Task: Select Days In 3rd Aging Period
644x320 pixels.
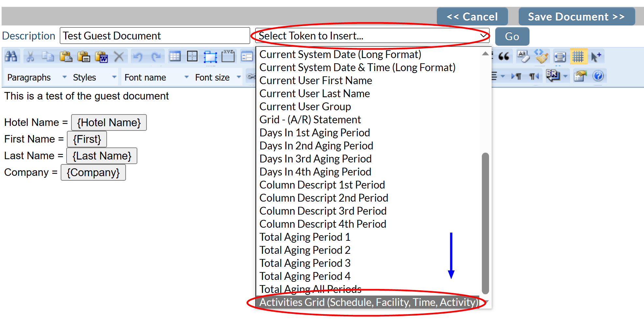Action: point(368,159)
